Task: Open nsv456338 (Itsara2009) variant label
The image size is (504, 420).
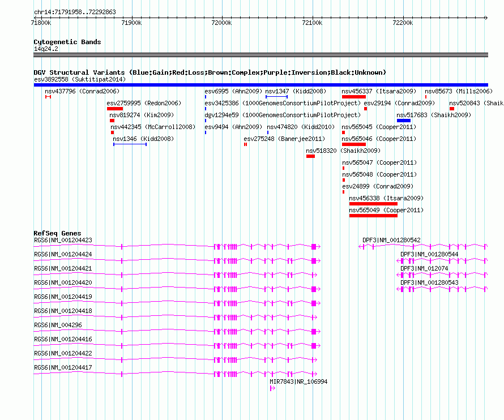Action: click(386, 198)
